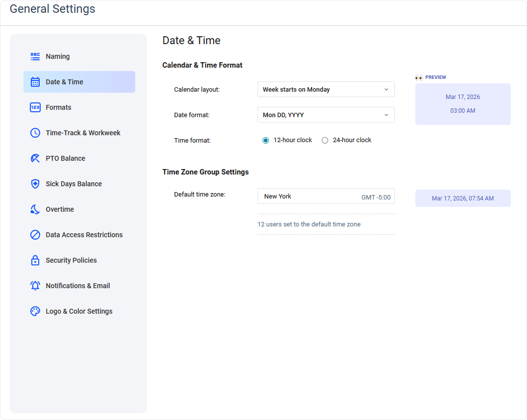This screenshot has height=420, width=527.
Task: Open the Calendar layout dropdown
Action: pos(326,89)
